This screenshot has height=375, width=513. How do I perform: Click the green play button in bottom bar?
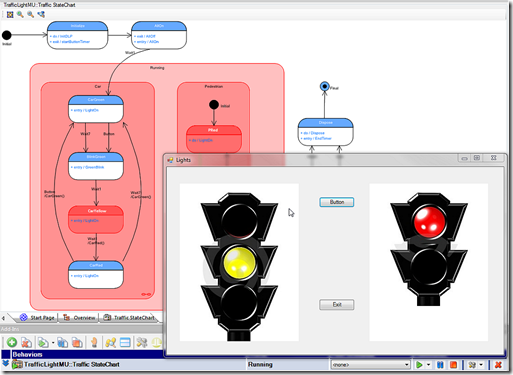[419, 365]
